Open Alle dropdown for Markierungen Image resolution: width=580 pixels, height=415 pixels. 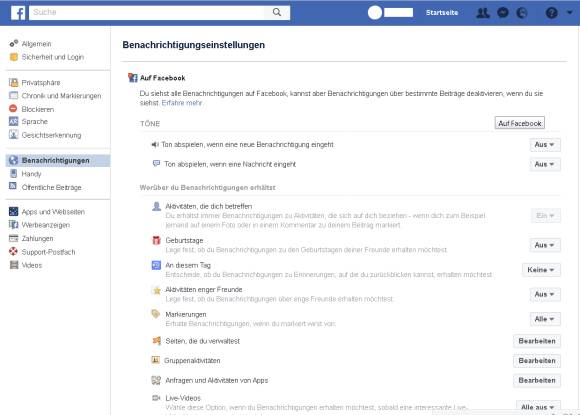[x=545, y=319]
